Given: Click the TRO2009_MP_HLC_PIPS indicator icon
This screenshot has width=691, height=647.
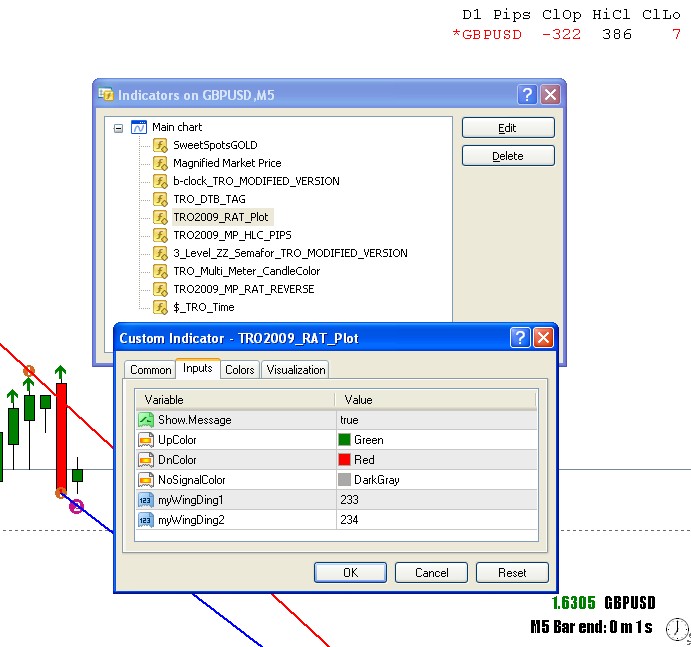Looking at the screenshot, I should coord(160,235).
